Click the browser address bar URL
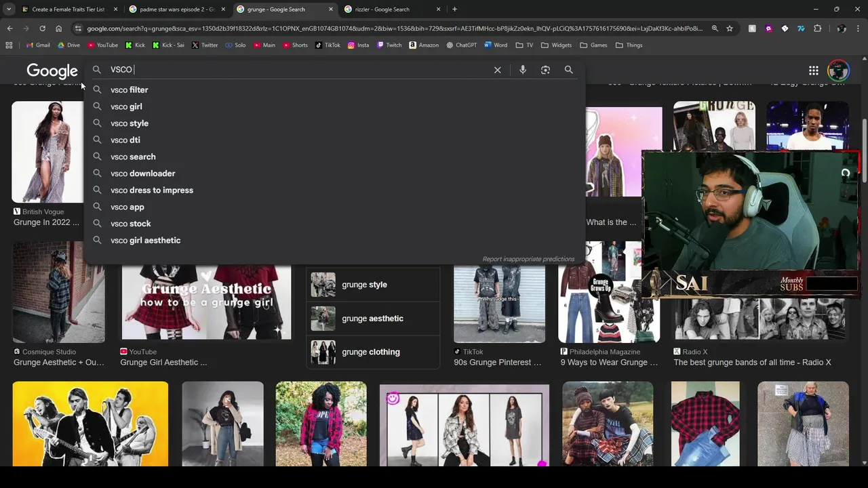The width and height of the screenshot is (868, 488). point(395,28)
